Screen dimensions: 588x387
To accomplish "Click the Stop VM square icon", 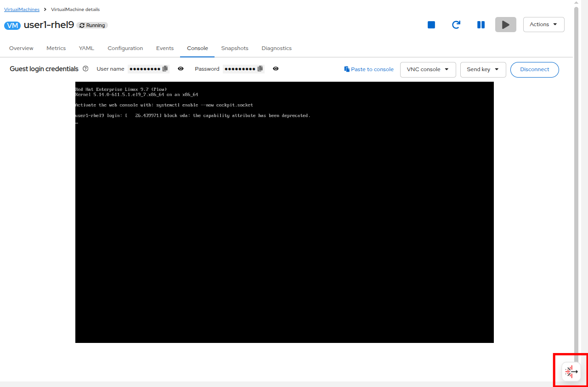I will click(431, 25).
